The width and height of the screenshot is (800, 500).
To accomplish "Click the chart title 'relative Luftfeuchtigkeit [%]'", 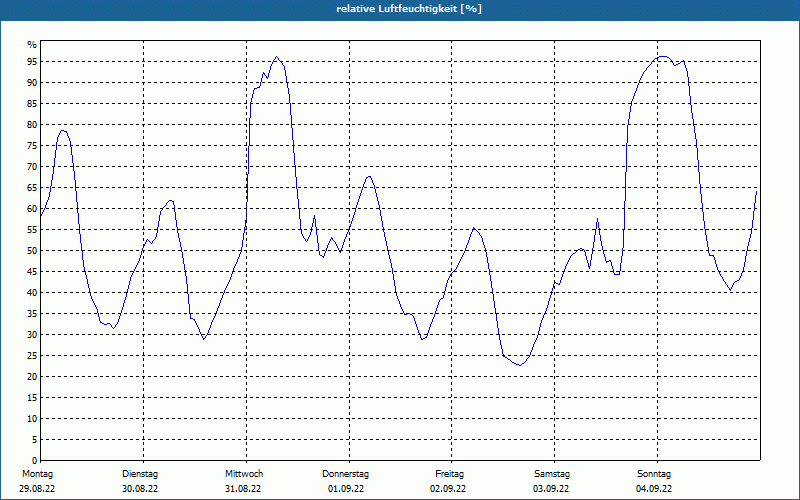I will [x=409, y=9].
